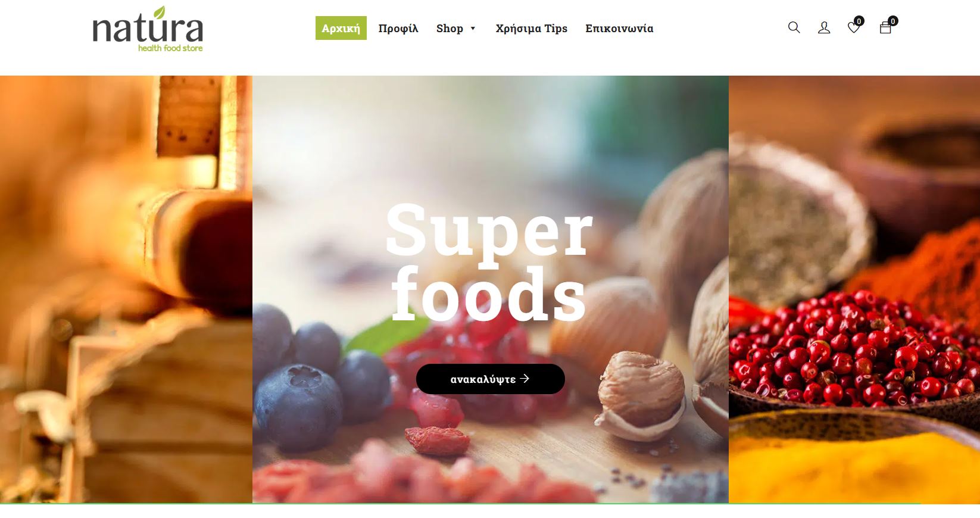Click the green leaf in the natura logo

click(159, 12)
